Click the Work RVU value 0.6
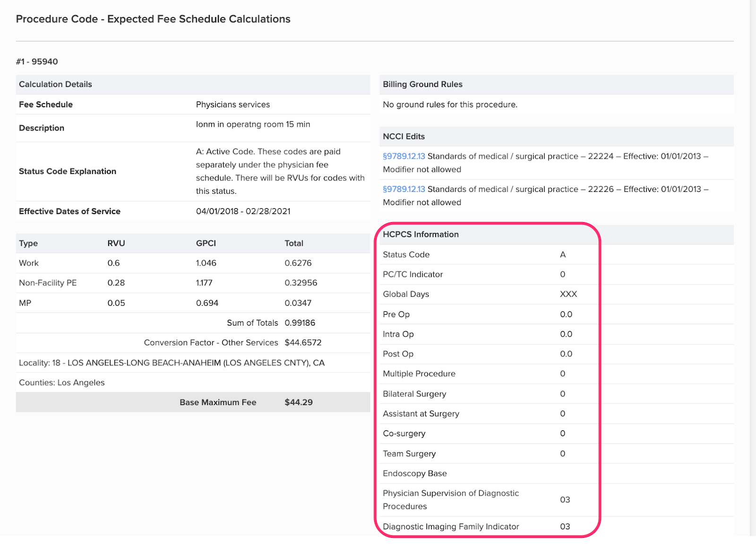This screenshot has height=544, width=756. click(x=113, y=263)
